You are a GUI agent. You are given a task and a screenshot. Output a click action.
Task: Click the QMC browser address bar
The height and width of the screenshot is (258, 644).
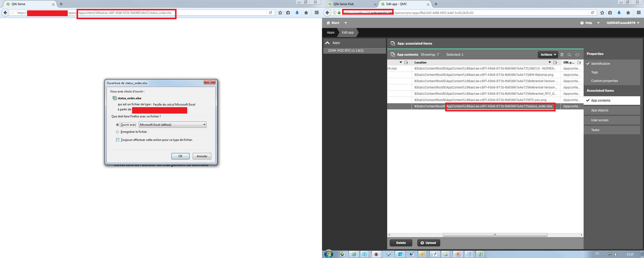[x=460, y=13]
